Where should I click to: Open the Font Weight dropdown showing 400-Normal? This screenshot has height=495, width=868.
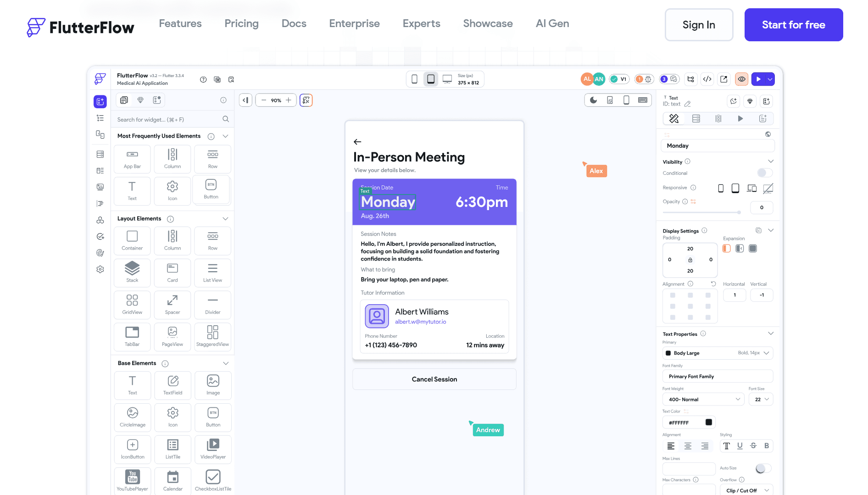pos(703,399)
